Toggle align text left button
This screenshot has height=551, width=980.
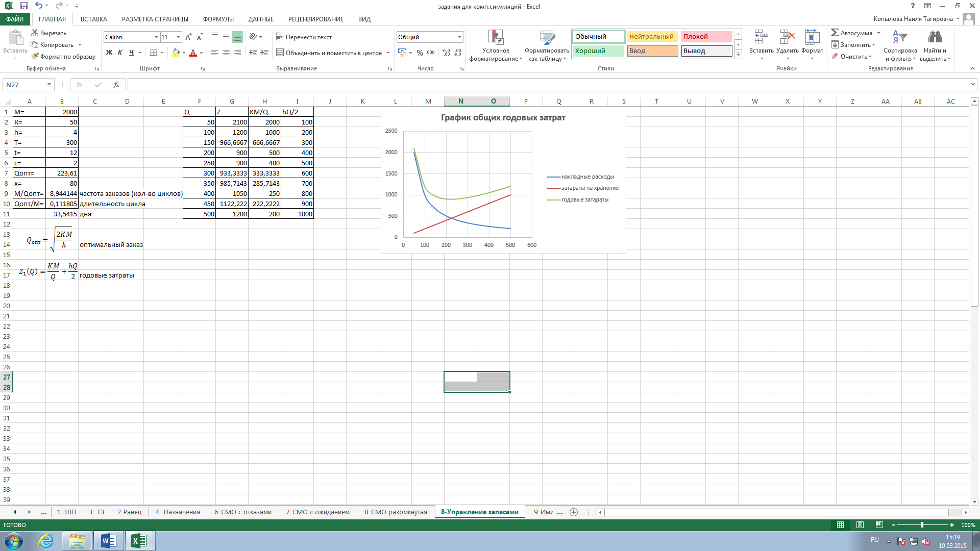(x=215, y=53)
